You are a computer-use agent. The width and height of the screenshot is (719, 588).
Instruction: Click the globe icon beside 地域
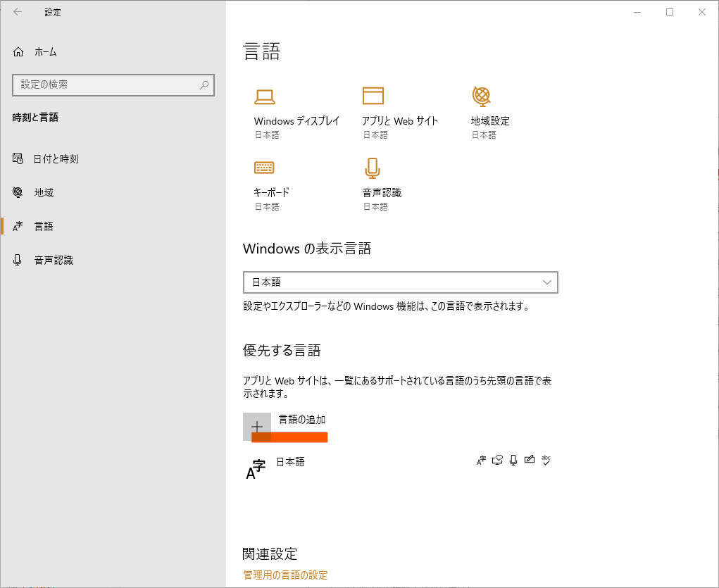(18, 192)
